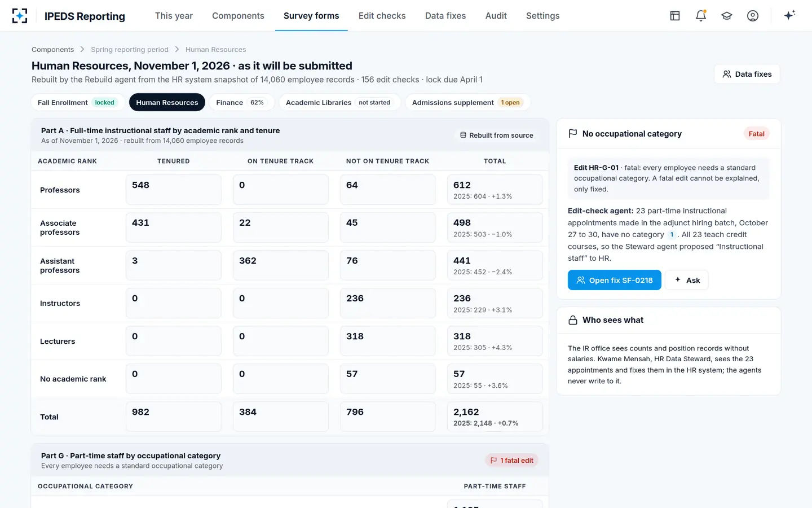812x508 pixels.
Task: Click the Assistant professors tenured field showing 3
Action: 174,265
